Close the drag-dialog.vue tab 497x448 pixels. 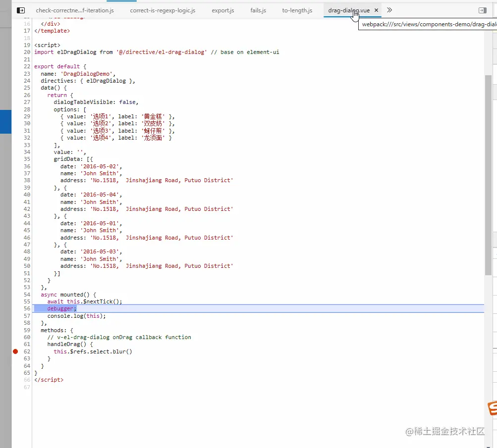pyautogui.click(x=376, y=10)
